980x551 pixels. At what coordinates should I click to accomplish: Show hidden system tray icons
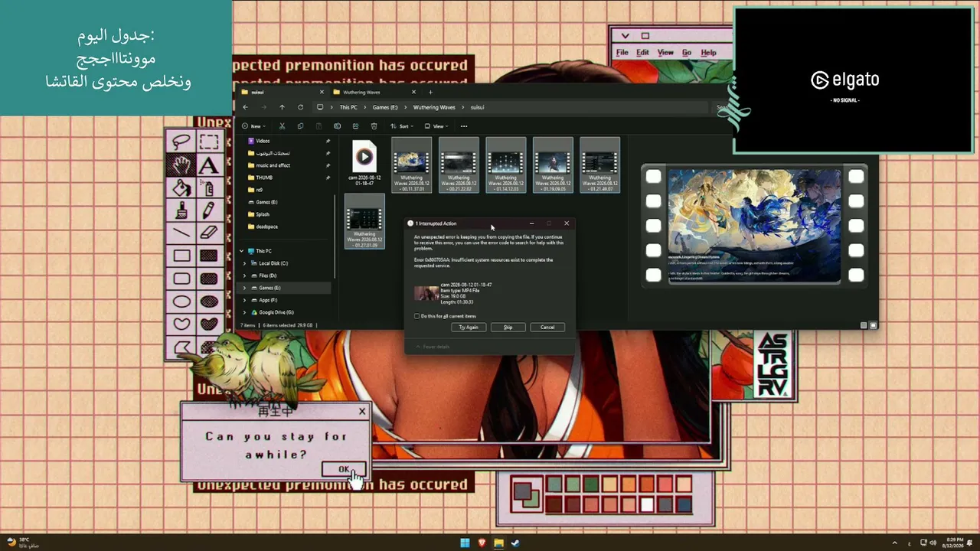[894, 543]
